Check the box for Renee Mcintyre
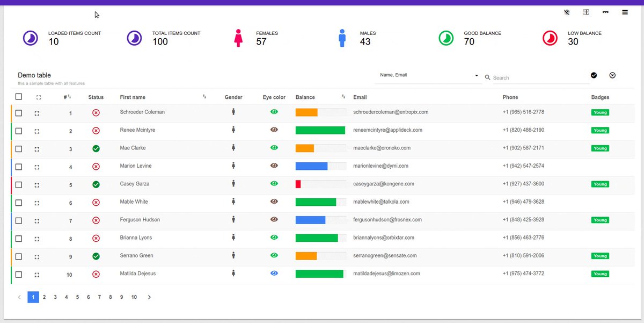The image size is (644, 323). 19,131
